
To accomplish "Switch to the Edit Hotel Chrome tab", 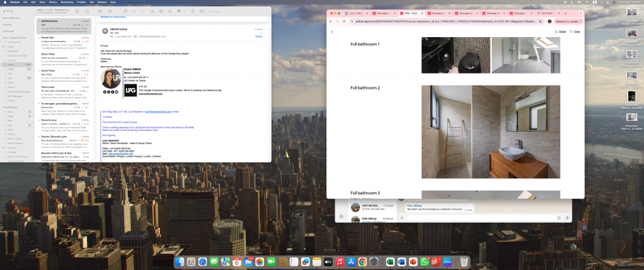I will pos(549,13).
